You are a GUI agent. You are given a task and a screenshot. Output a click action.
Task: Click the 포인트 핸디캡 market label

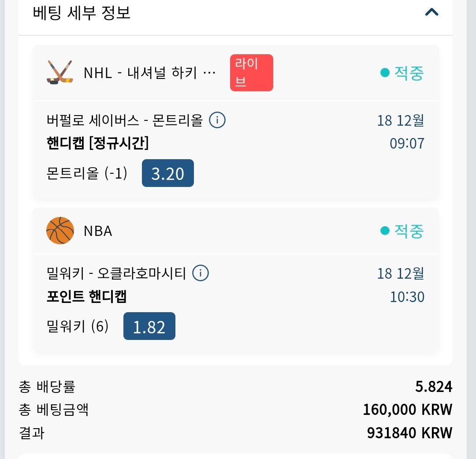(86, 296)
